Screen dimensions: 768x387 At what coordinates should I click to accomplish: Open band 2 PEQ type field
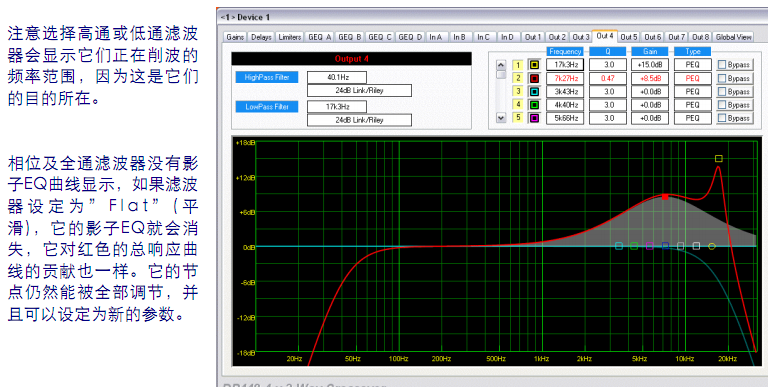(693, 78)
